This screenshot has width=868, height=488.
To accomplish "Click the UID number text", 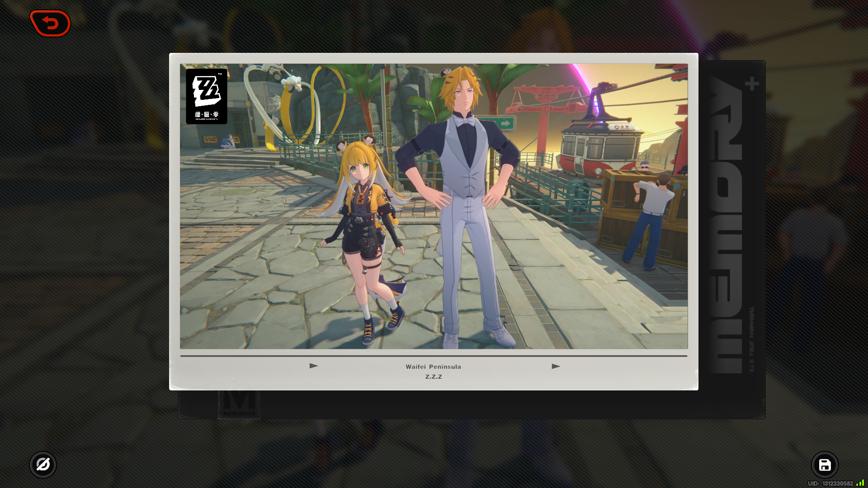I will point(830,483).
